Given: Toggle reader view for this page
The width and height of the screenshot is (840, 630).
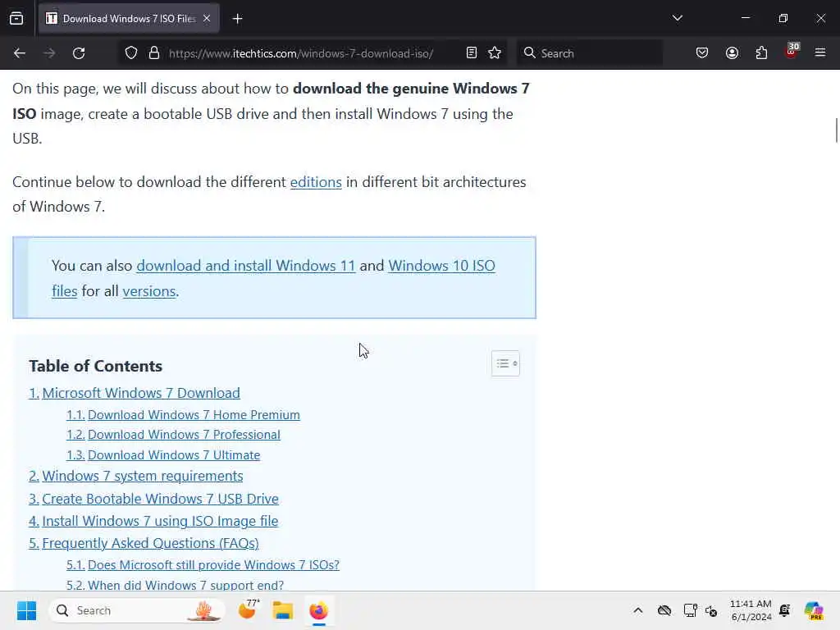Looking at the screenshot, I should [472, 52].
